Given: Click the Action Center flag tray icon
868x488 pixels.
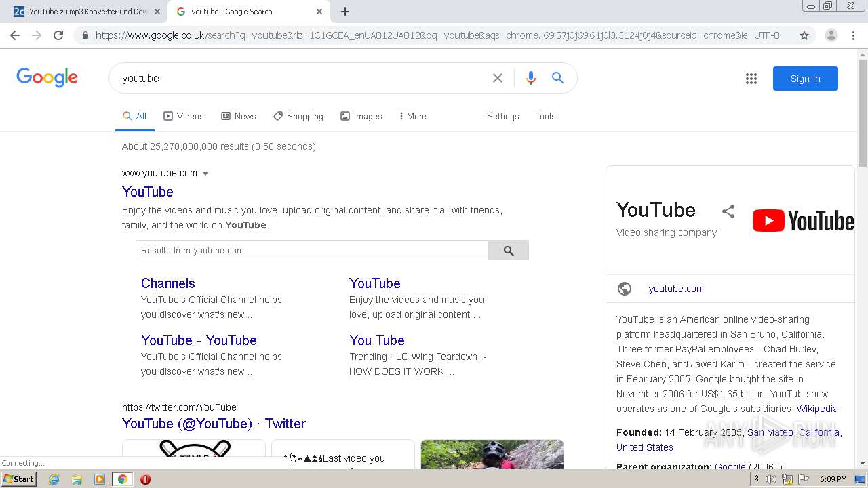Looking at the screenshot, I should point(802,479).
